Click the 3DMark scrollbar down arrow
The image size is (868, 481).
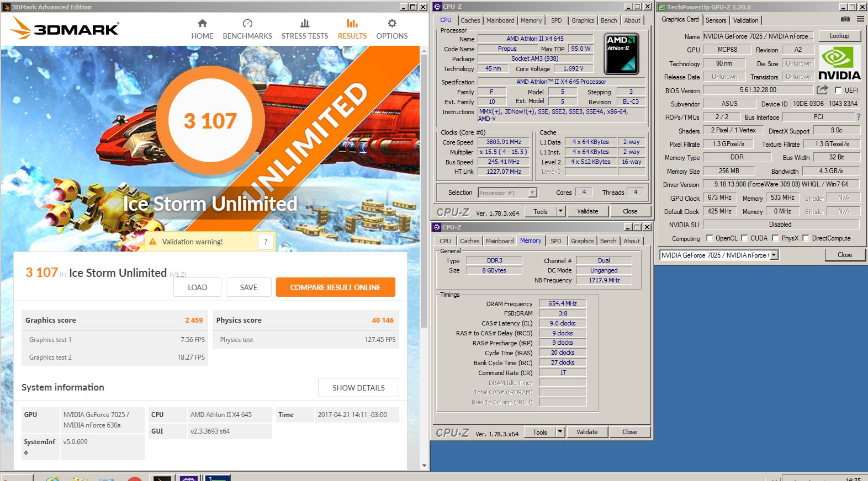click(424, 466)
